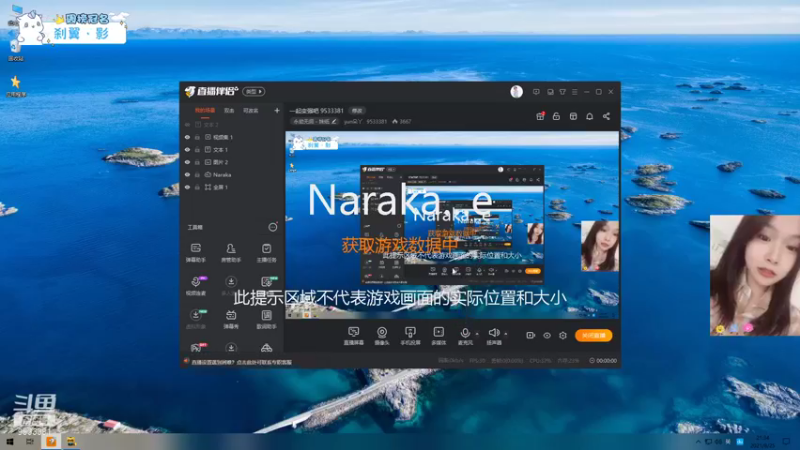Image resolution: width=800 pixels, height=450 pixels.
Task: Add a 直播屏幕 screen capture source
Action: (354, 336)
